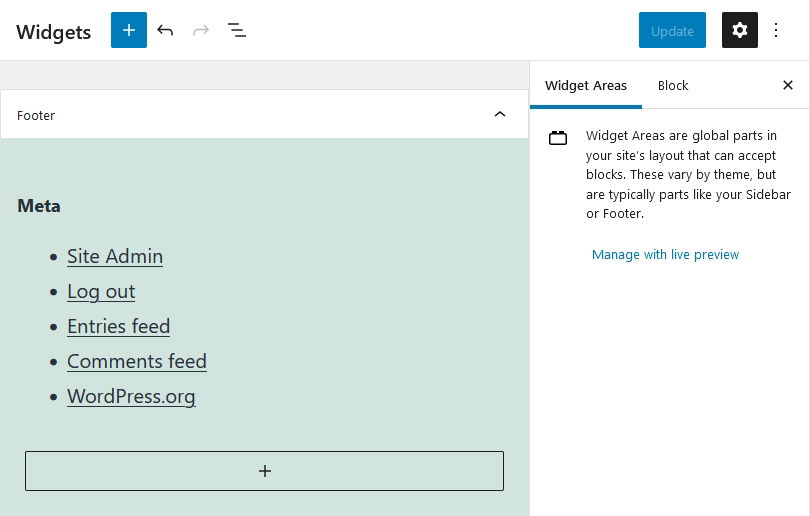Open the three-dot Options menu

(776, 30)
